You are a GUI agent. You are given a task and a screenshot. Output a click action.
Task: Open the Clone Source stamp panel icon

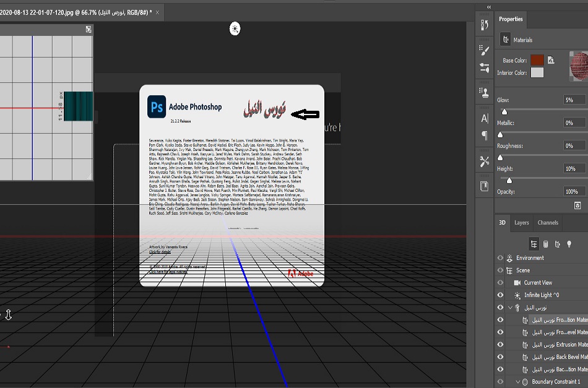485,93
